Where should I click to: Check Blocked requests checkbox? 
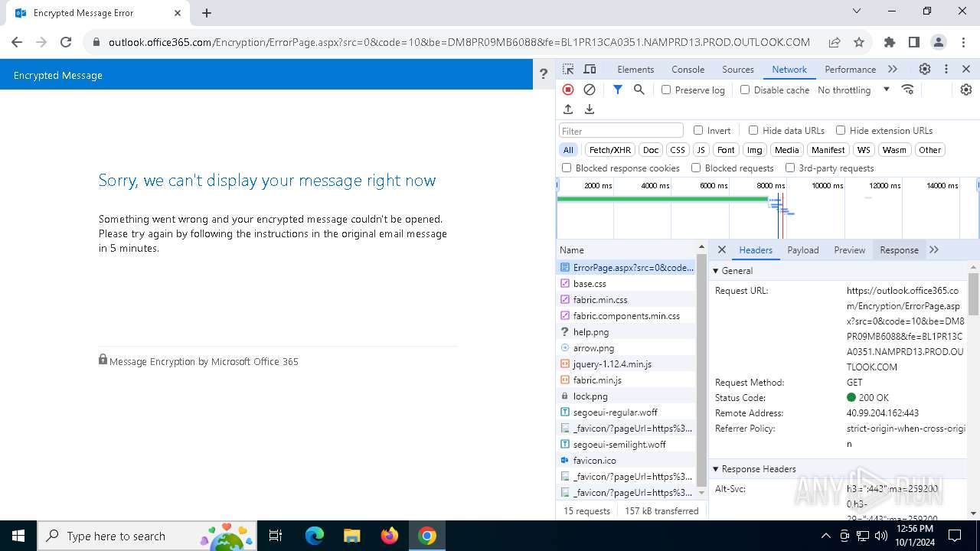pyautogui.click(x=696, y=168)
